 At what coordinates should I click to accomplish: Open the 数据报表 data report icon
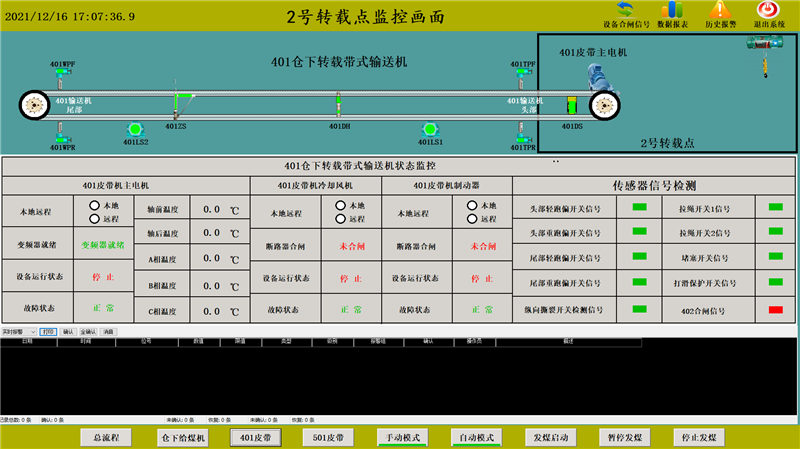coord(671,11)
